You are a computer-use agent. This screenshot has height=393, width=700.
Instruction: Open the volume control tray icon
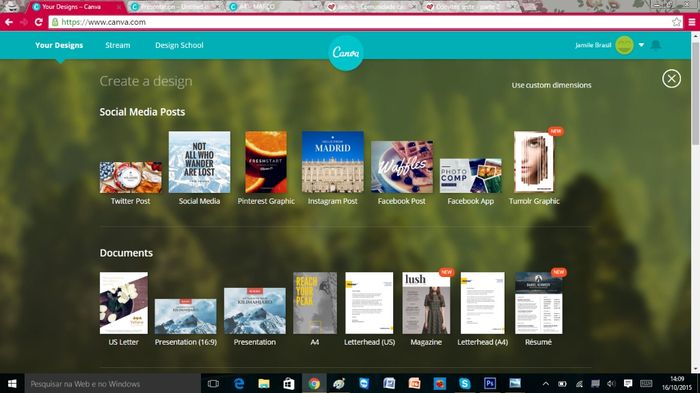611,384
